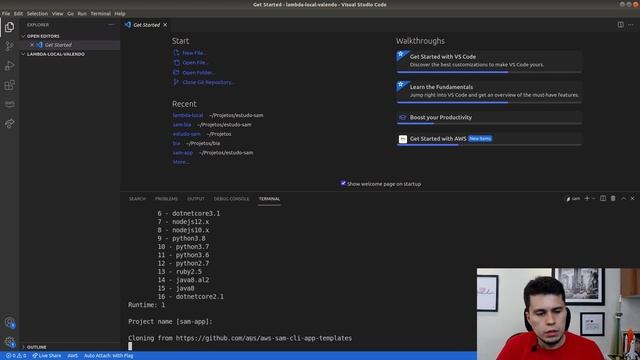Switch to the Output panel tab
The image size is (640, 360).
click(196, 199)
